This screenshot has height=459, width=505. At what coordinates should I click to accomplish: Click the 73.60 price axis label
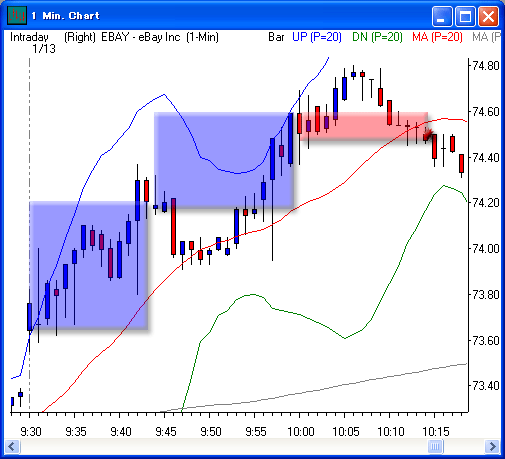[x=486, y=341]
